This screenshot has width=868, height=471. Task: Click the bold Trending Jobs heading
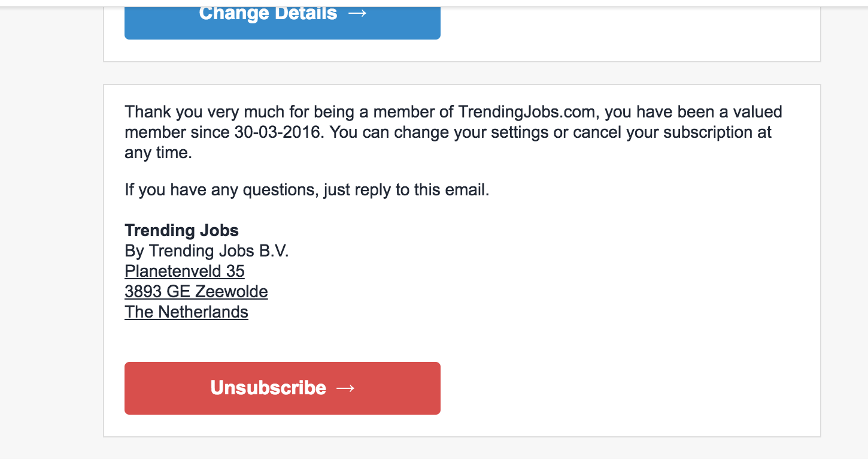point(181,231)
